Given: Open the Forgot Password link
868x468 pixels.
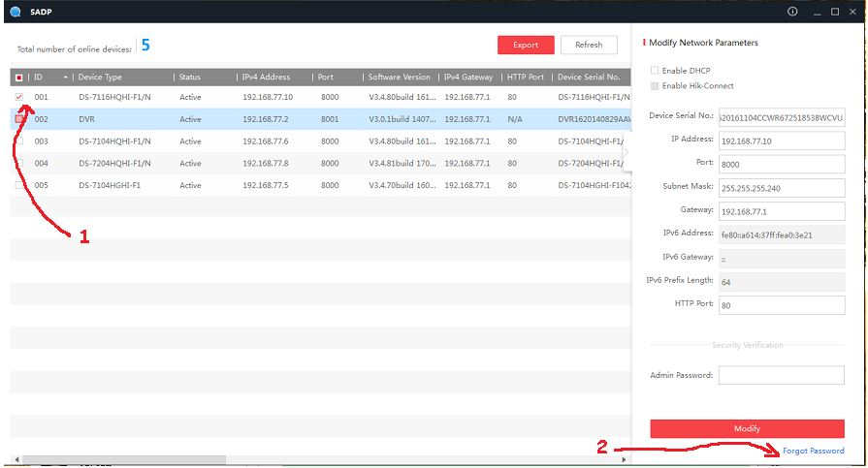Looking at the screenshot, I should (x=813, y=451).
